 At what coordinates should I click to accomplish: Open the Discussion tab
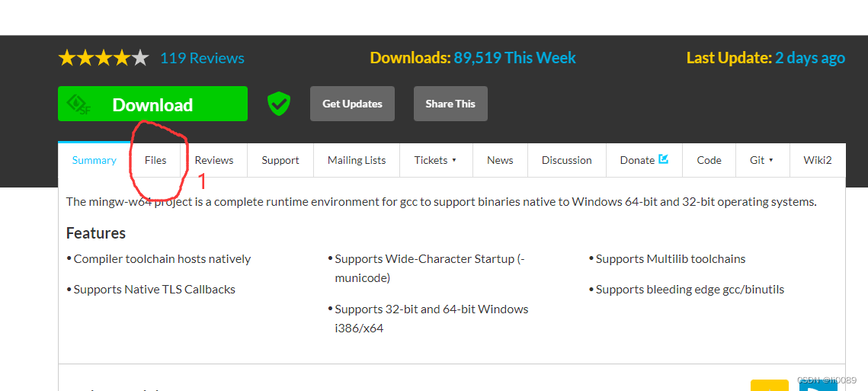(567, 160)
